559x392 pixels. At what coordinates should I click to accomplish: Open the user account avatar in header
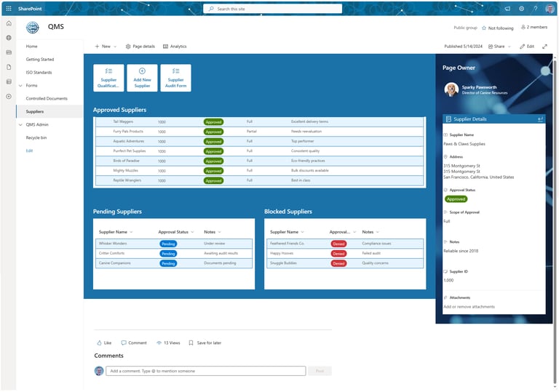tap(550, 9)
